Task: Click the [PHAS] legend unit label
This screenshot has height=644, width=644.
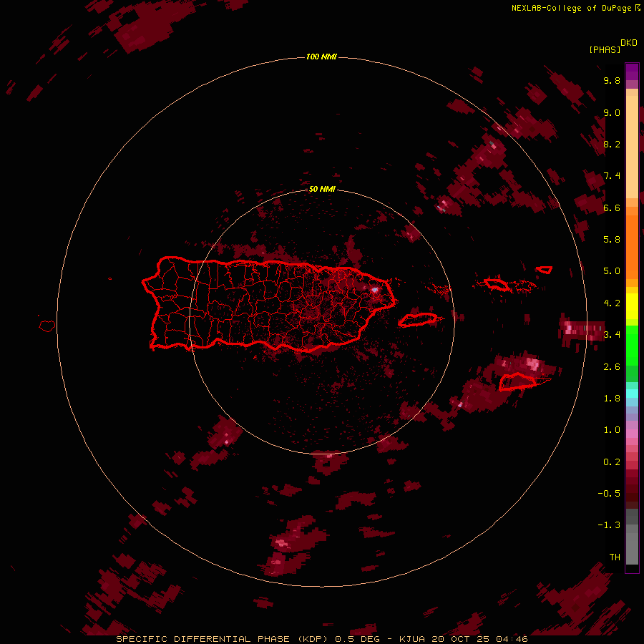Action: [x=605, y=49]
